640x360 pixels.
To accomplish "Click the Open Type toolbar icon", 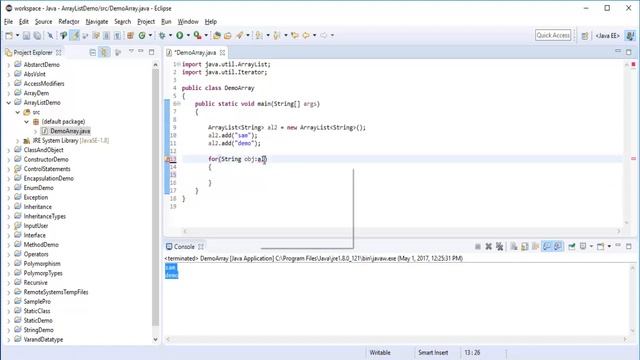I will 217,36.
